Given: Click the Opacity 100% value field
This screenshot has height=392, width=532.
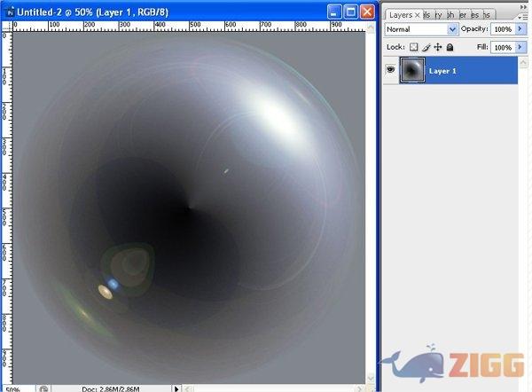Looking at the screenshot, I should pos(502,29).
